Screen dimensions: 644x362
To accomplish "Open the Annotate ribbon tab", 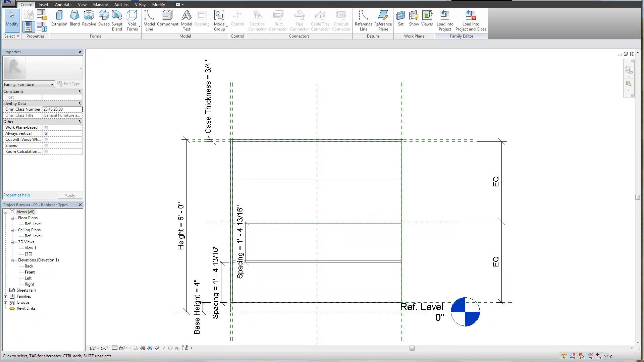I will coord(63,4).
